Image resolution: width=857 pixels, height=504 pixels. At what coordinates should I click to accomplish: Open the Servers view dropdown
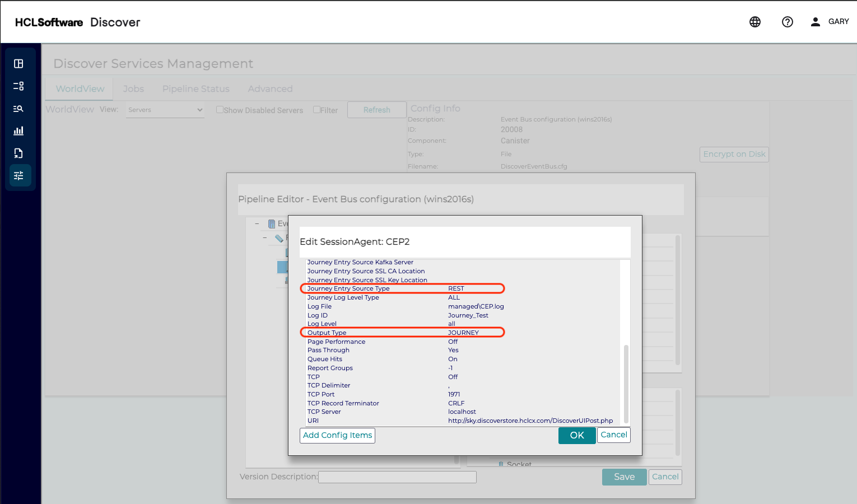165,110
